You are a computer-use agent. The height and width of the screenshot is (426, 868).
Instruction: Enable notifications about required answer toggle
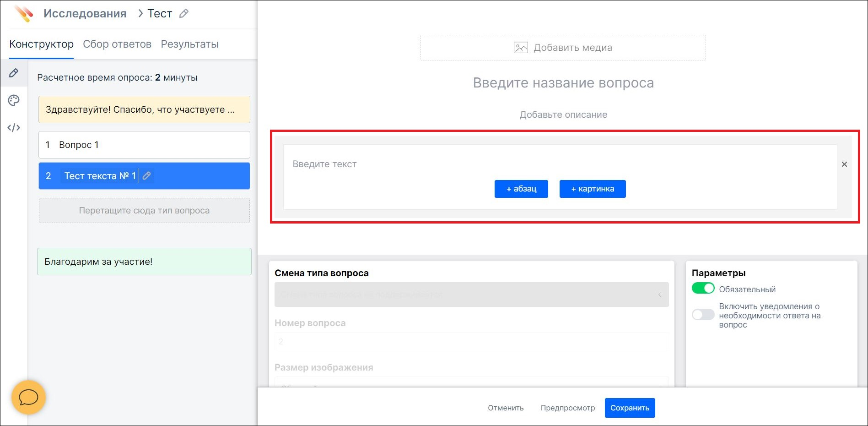[703, 315]
